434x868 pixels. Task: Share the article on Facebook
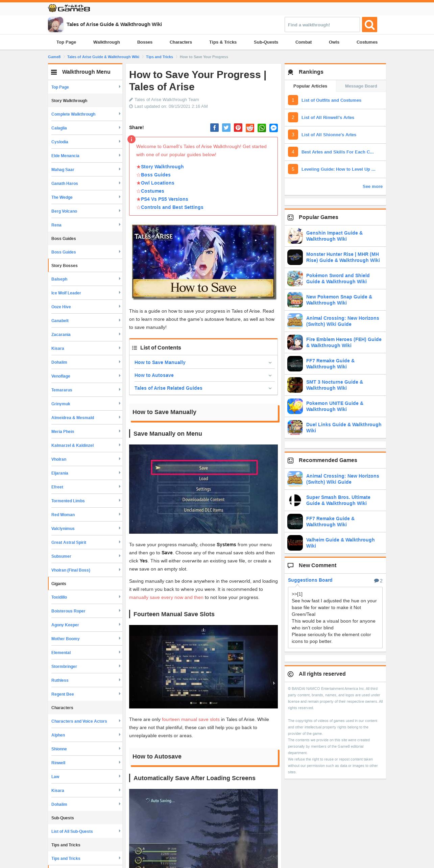(214, 127)
